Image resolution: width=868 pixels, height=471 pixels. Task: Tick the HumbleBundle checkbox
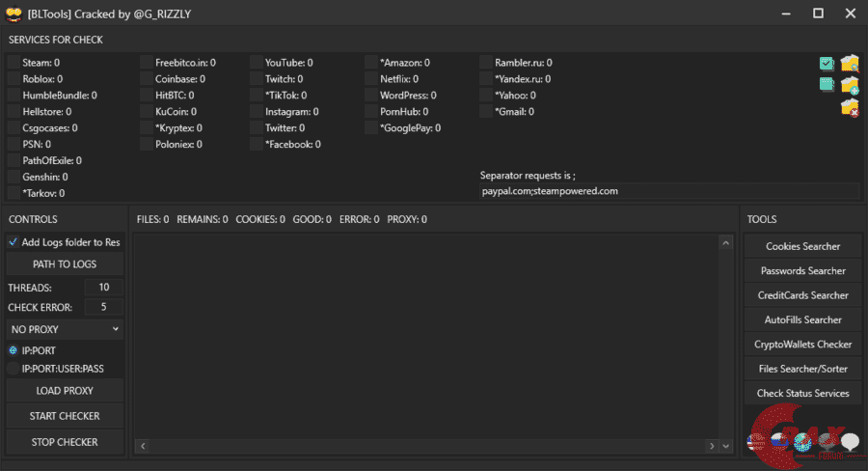point(14,96)
